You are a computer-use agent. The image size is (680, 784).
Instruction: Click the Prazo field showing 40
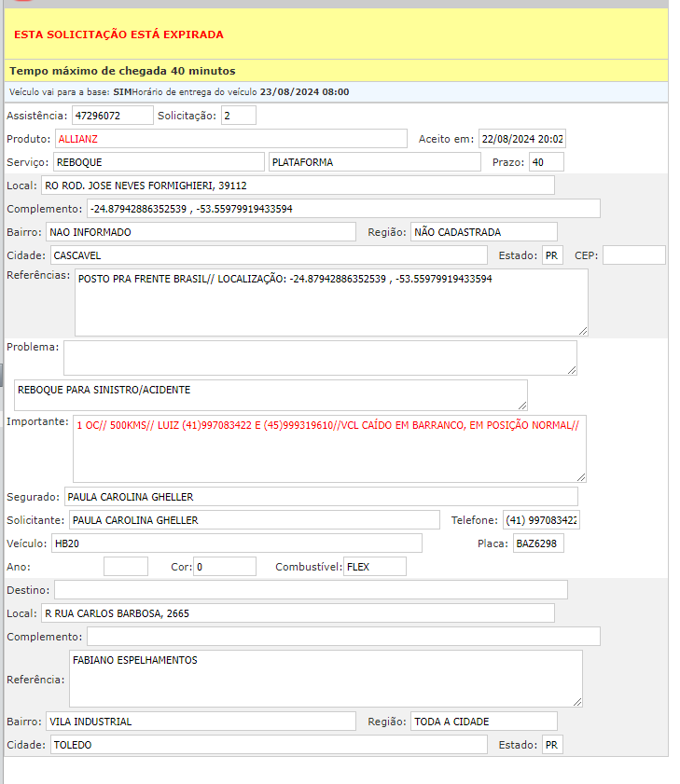pyautogui.click(x=546, y=162)
